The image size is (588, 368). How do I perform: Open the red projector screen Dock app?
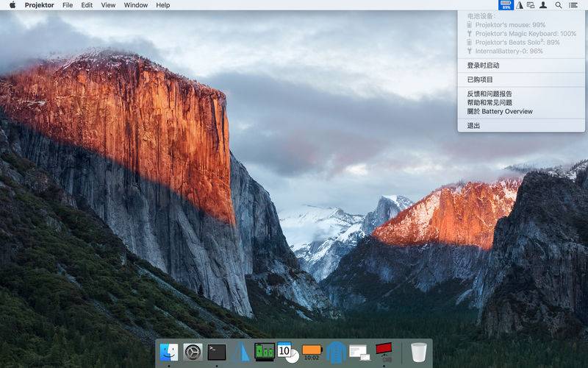[384, 353]
